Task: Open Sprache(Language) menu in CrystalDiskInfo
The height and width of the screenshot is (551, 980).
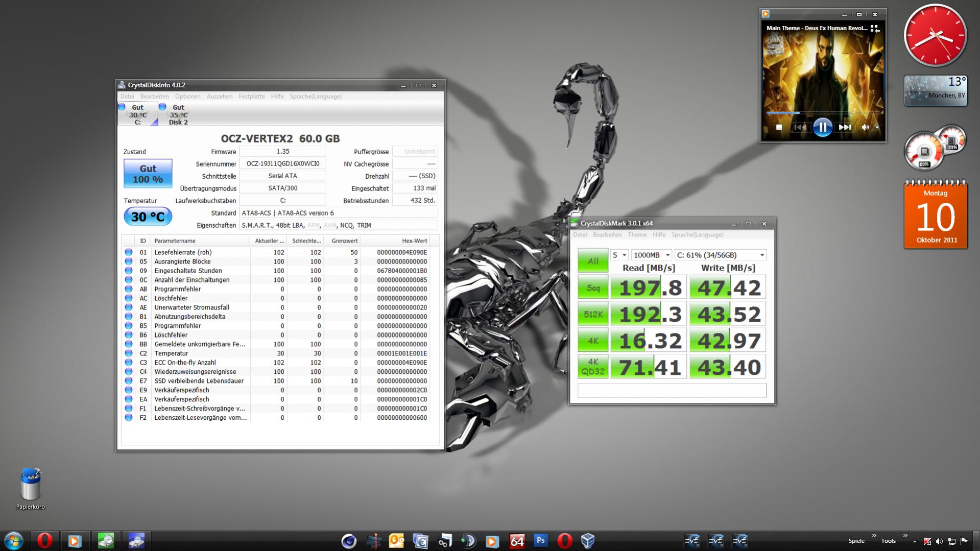Action: click(x=316, y=96)
